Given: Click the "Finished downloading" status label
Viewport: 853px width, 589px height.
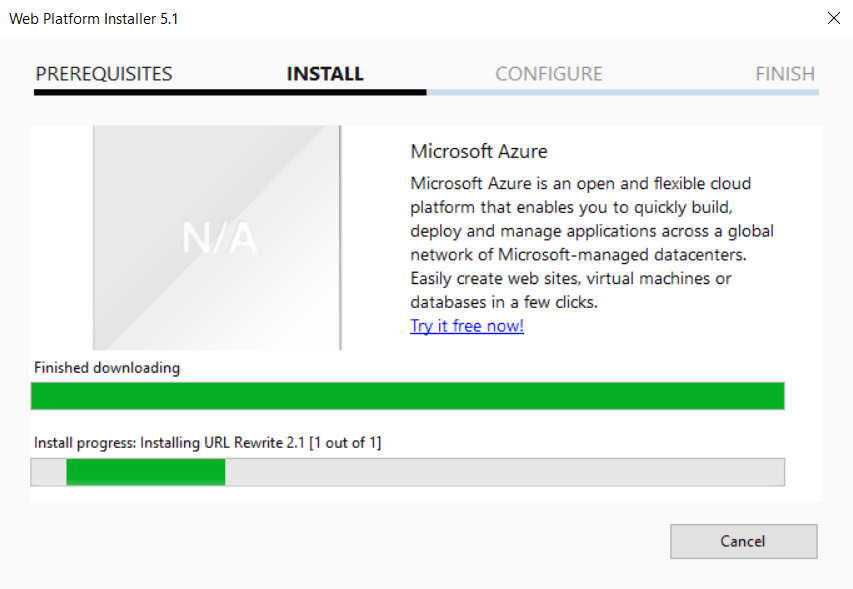Looking at the screenshot, I should click(107, 367).
